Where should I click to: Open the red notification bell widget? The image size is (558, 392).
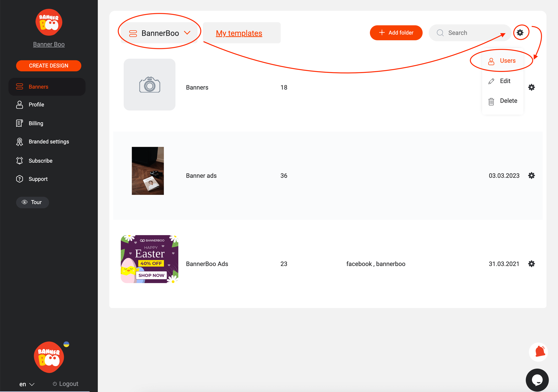coord(538,352)
